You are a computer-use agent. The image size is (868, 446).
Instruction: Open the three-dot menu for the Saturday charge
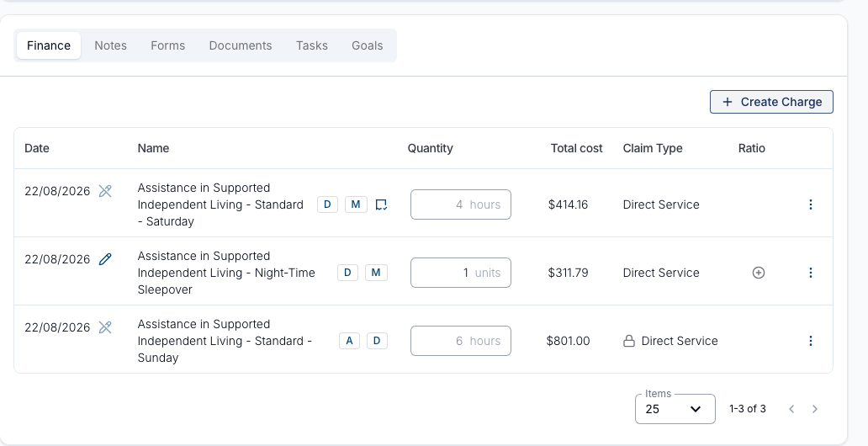[x=811, y=204]
